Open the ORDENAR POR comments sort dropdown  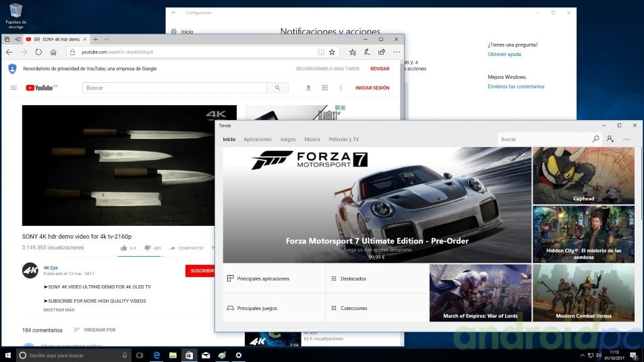coord(95,330)
